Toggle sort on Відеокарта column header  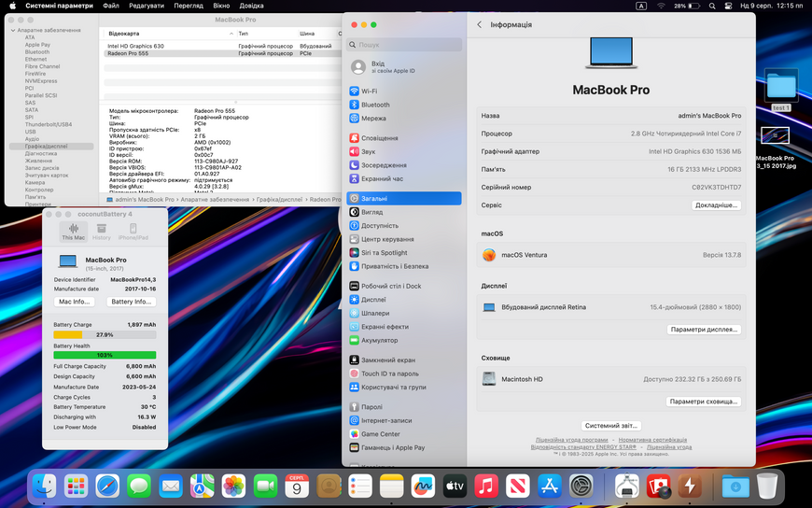pyautogui.click(x=171, y=34)
